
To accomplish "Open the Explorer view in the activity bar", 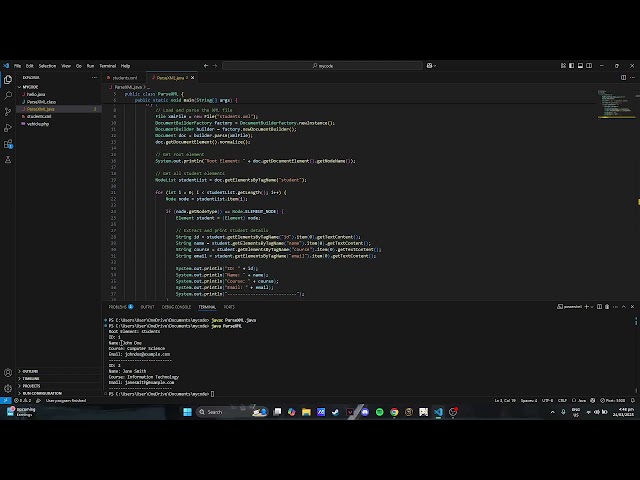I will (x=8, y=80).
